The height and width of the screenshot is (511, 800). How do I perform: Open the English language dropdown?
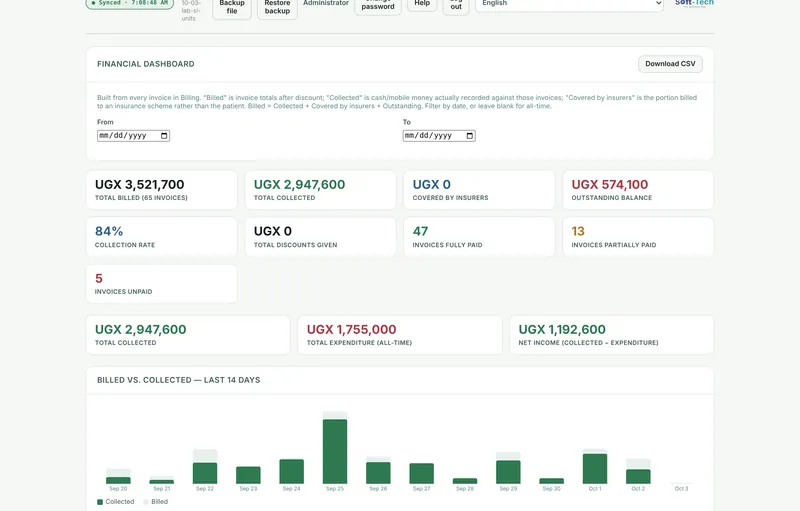pos(569,4)
